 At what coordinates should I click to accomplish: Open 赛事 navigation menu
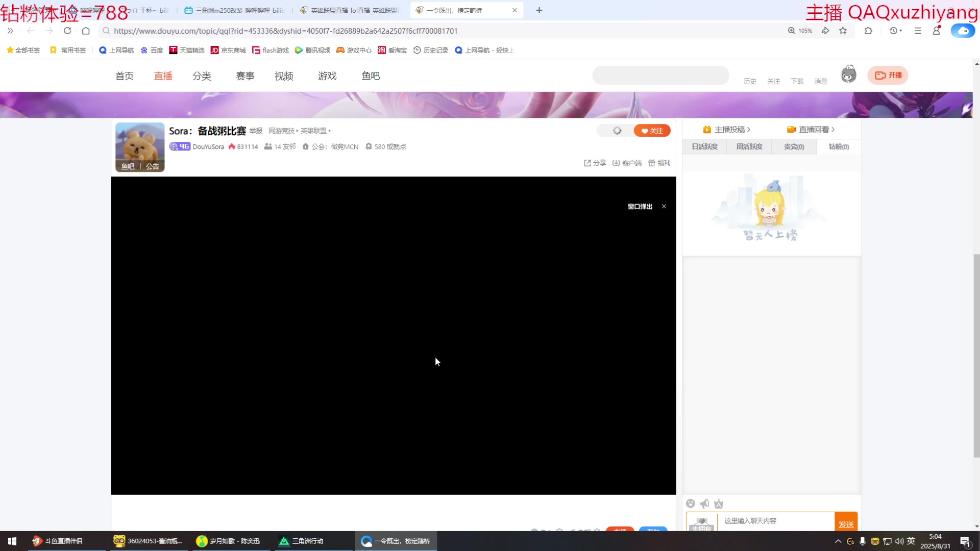pyautogui.click(x=245, y=76)
